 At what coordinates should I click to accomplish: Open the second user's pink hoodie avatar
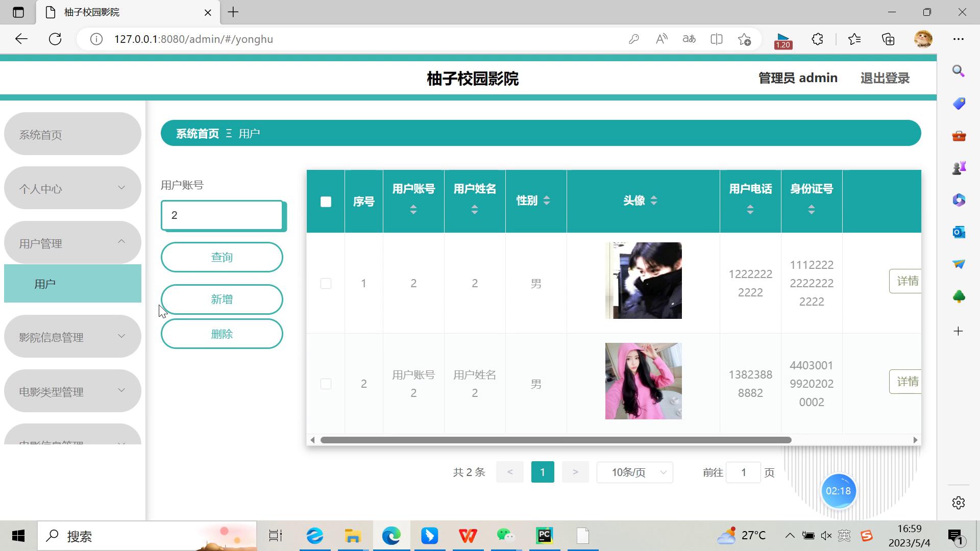click(x=643, y=381)
